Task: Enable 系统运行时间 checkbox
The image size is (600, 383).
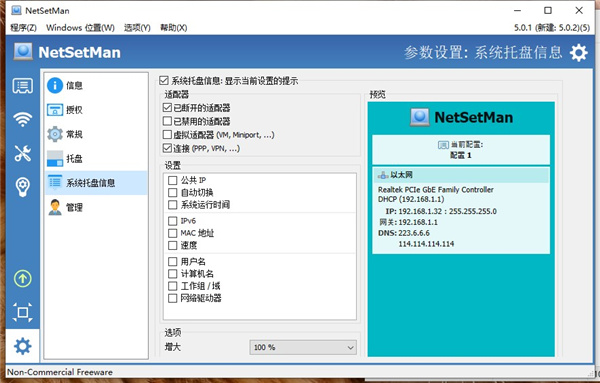Action: (x=173, y=205)
